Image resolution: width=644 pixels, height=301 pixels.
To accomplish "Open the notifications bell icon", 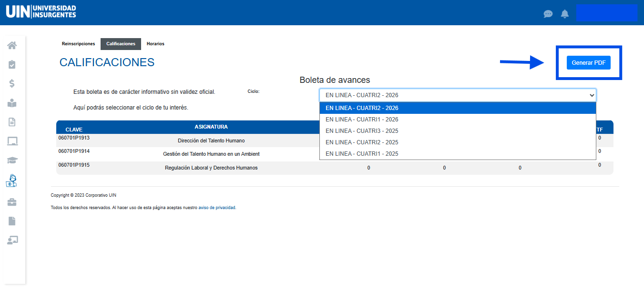I will [x=565, y=14].
